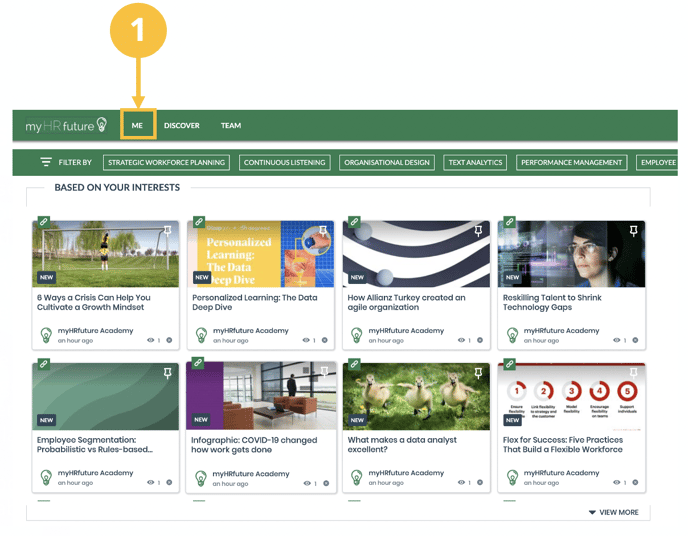Switch to the DISCOVER tab
This screenshot has height=536, width=688.
click(182, 126)
